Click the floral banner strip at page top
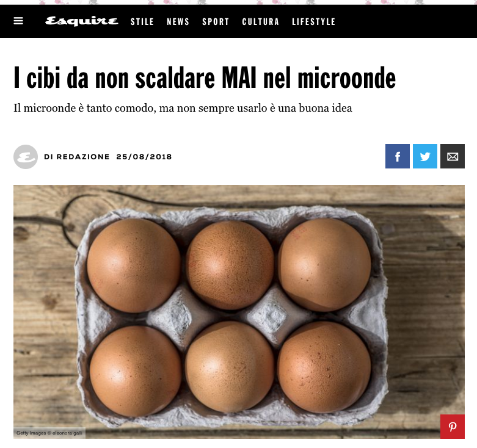 (238, 2)
